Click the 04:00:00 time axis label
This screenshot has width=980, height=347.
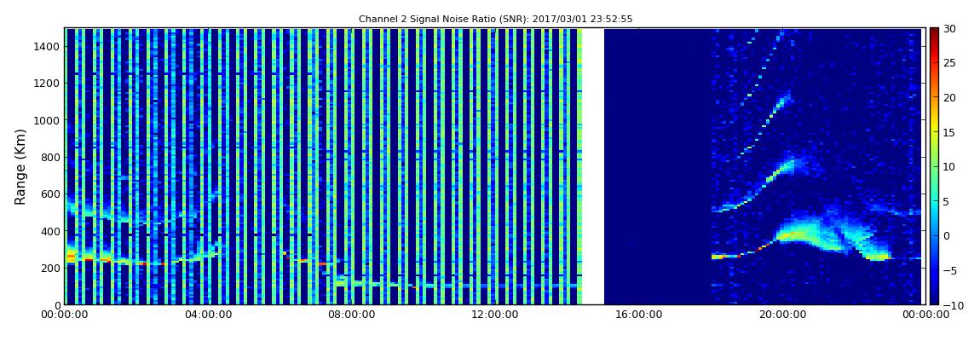(207, 315)
